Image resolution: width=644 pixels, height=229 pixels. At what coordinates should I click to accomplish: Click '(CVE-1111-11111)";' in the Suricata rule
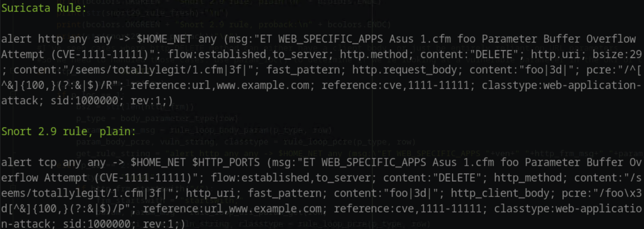(106, 55)
